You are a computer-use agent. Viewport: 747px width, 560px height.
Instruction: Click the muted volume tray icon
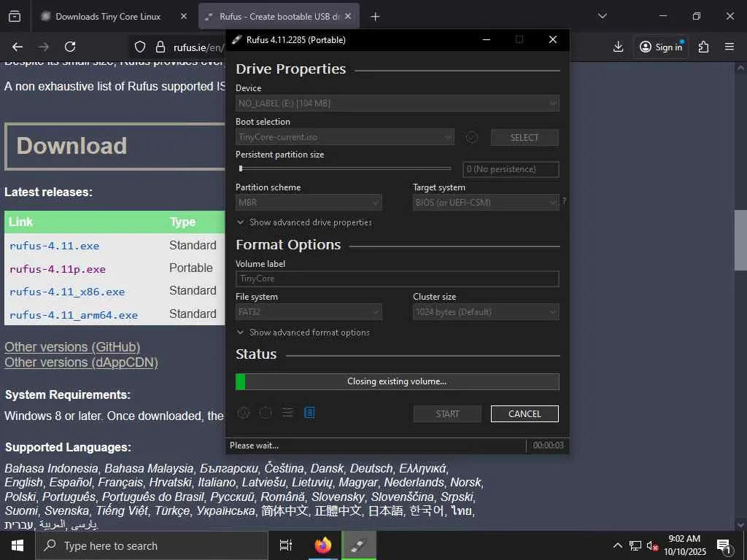coord(652,546)
